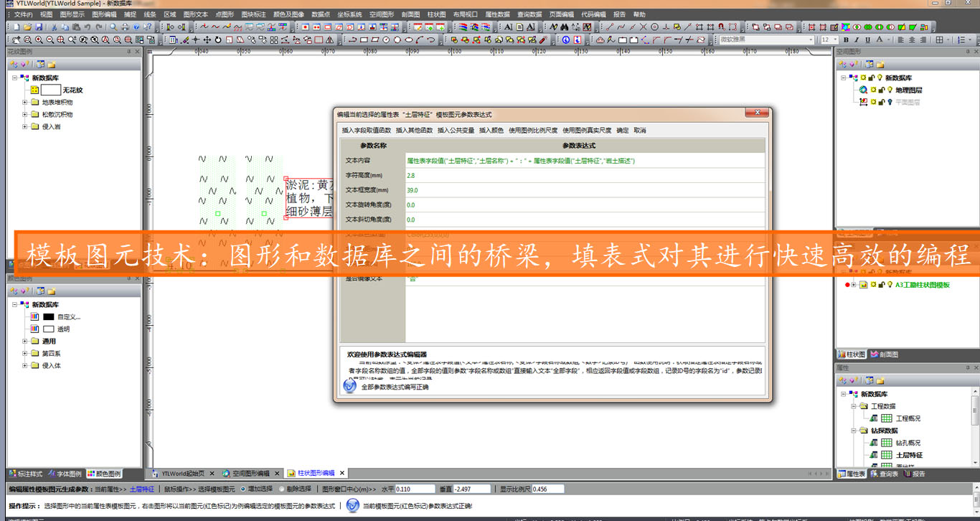
Task: Click the white 透明 color swatch
Action: pos(49,329)
